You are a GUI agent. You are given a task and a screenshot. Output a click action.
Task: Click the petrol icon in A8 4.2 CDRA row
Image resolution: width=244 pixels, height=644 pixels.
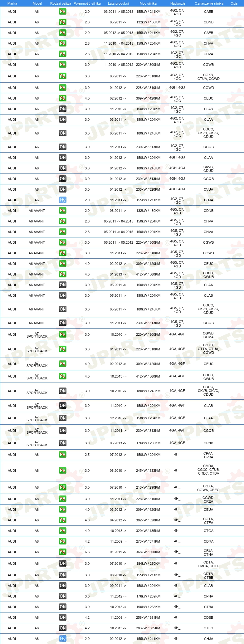coord(63,541)
